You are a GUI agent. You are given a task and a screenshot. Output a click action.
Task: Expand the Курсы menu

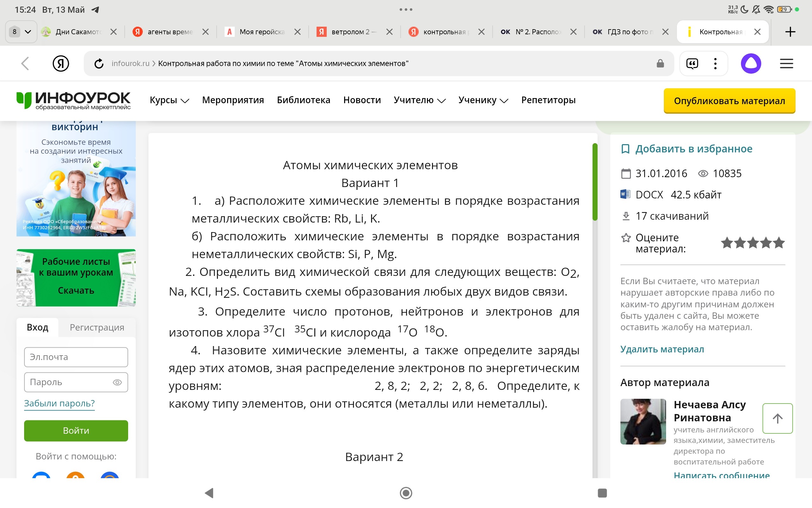pos(169,100)
